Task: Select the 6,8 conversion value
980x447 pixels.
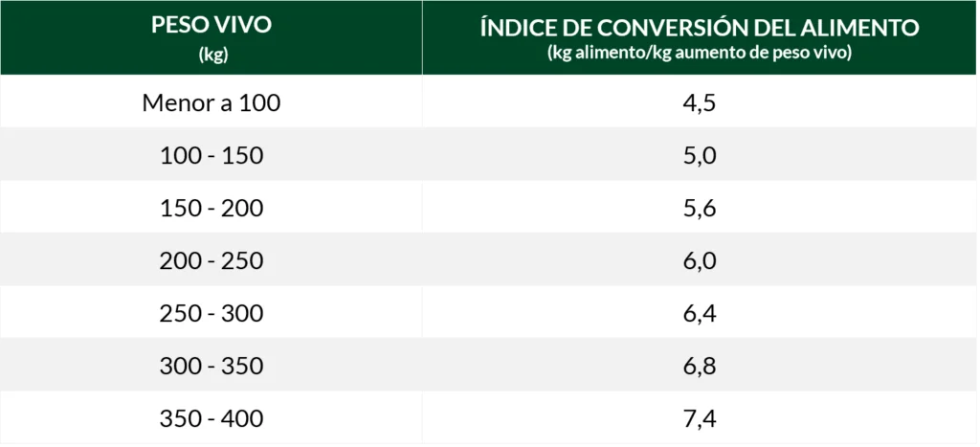Action: 700,366
